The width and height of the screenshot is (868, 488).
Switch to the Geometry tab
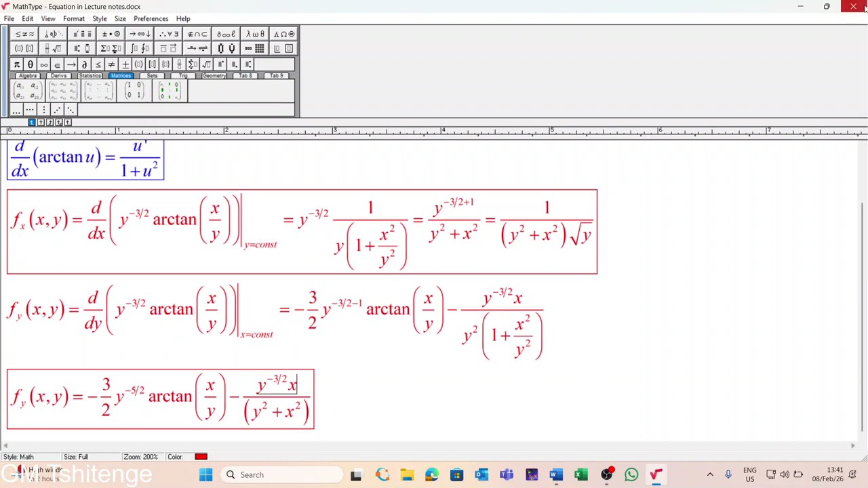tap(214, 76)
